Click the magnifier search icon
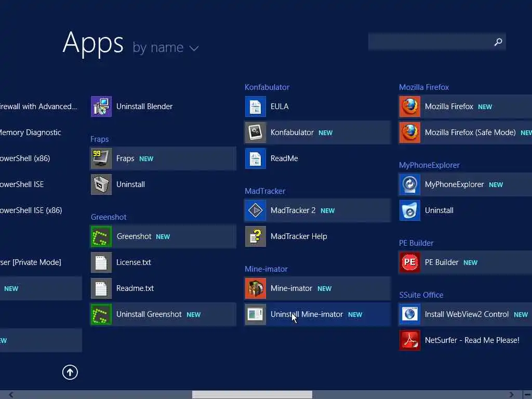This screenshot has height=399, width=532. 498,42
